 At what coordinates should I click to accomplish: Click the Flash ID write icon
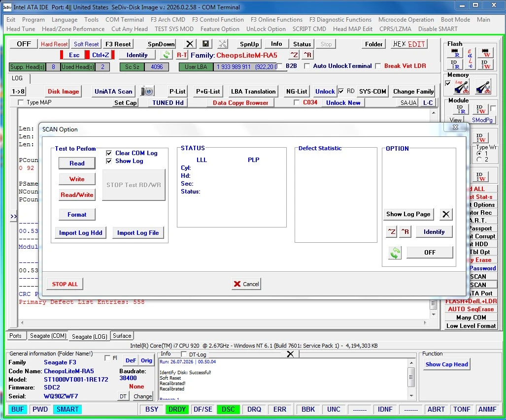pyautogui.click(x=485, y=65)
